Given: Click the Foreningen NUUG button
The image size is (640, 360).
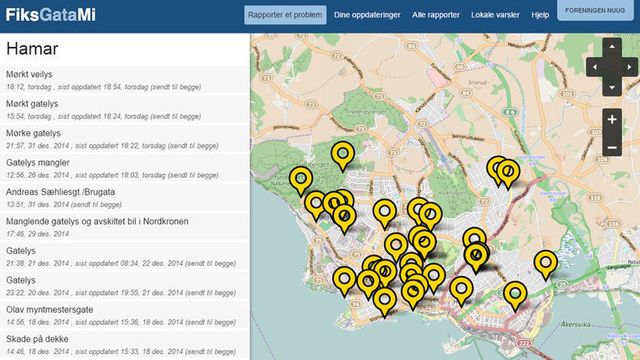Looking at the screenshot, I should 595,10.
